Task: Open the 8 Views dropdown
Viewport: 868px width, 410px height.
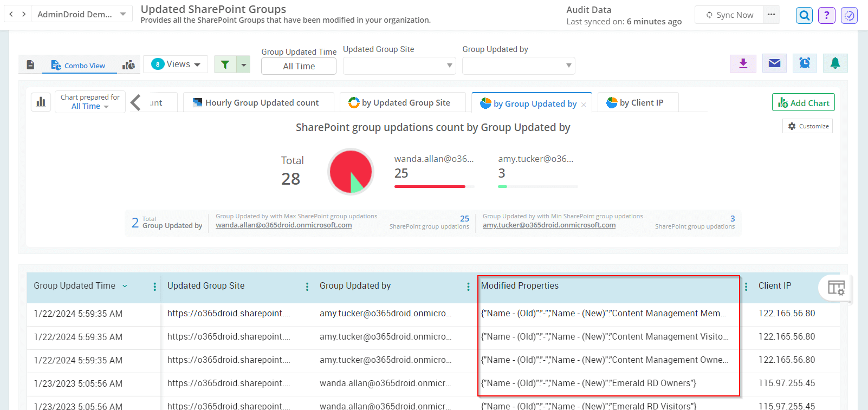Action: pyautogui.click(x=176, y=64)
